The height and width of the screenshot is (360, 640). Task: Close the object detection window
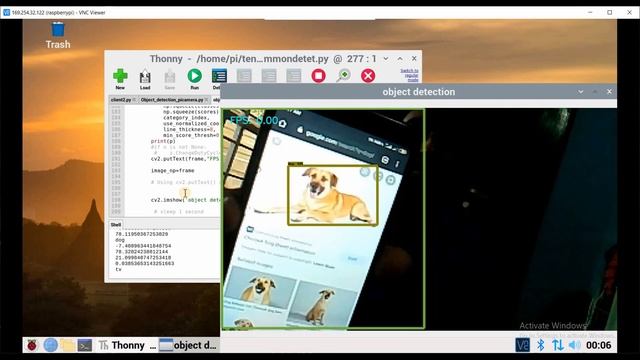pos(609,92)
